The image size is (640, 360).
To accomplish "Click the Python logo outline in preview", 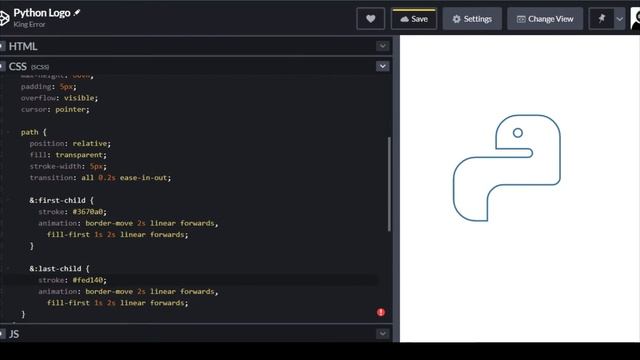I will pos(507,168).
